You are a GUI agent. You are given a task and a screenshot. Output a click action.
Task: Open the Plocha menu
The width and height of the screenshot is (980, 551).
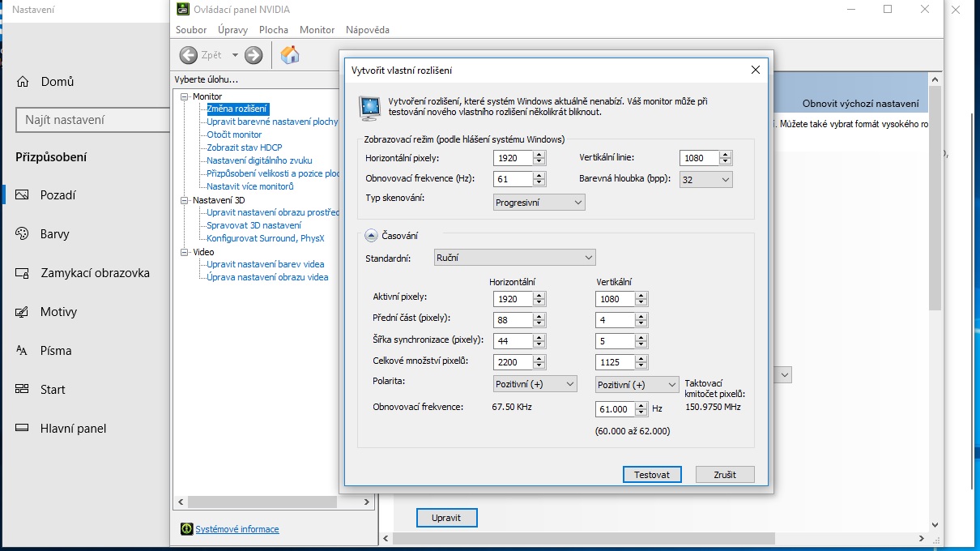274,30
